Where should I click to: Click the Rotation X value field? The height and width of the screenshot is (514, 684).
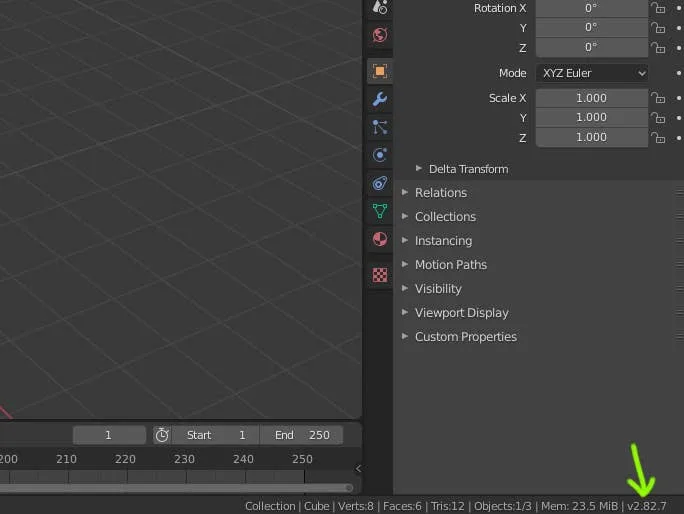pyautogui.click(x=592, y=8)
